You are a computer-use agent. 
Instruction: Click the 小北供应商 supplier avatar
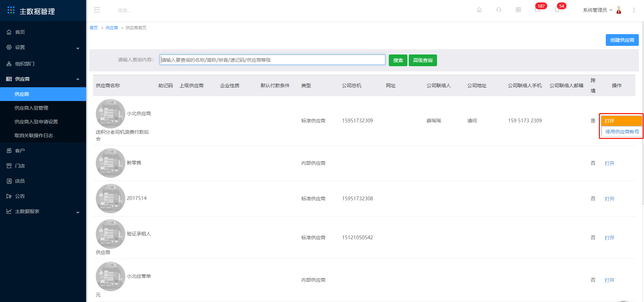[111, 114]
